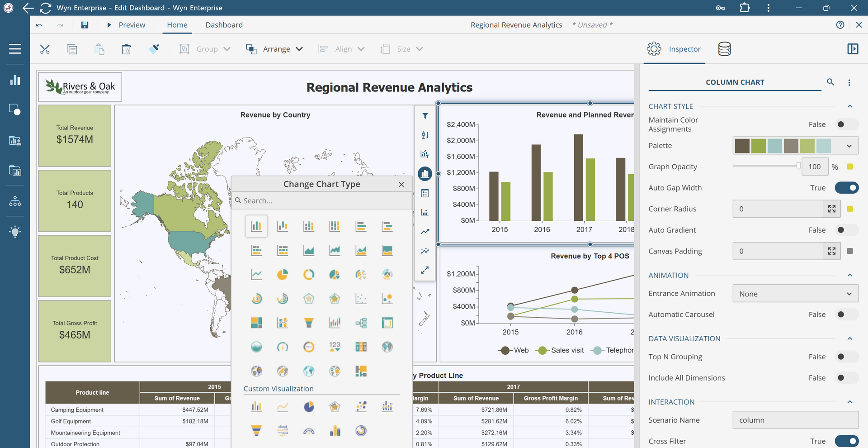
Task: Collapse the Chart Style section
Action: tap(849, 106)
